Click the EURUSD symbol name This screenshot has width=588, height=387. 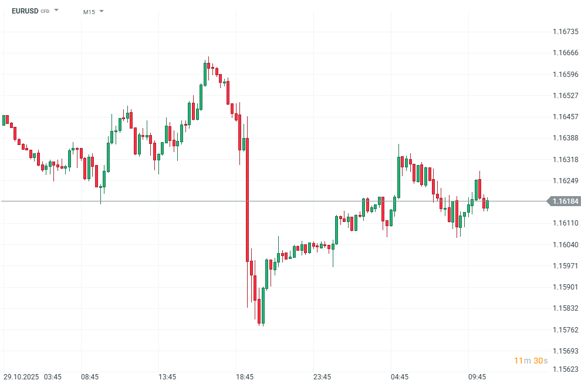[24, 11]
